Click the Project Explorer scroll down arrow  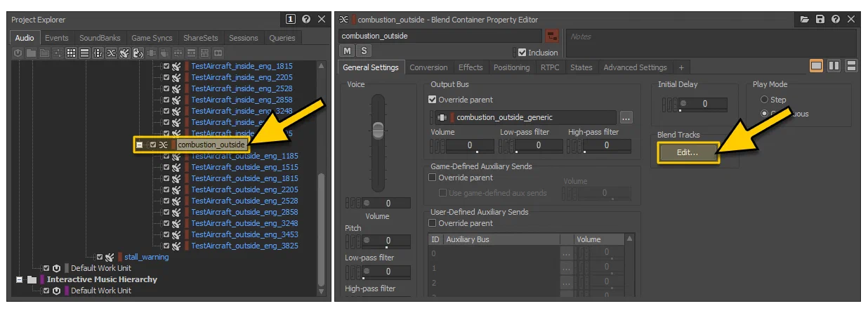coord(322,290)
